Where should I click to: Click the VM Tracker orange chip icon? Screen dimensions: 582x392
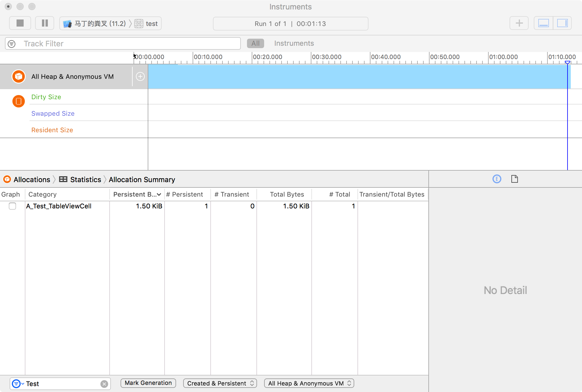click(x=18, y=101)
